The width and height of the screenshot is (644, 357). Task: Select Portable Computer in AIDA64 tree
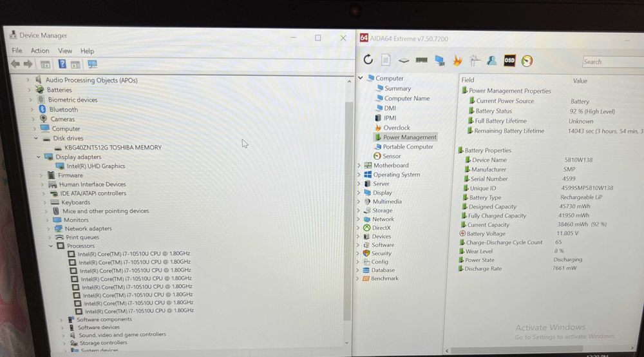coord(408,147)
